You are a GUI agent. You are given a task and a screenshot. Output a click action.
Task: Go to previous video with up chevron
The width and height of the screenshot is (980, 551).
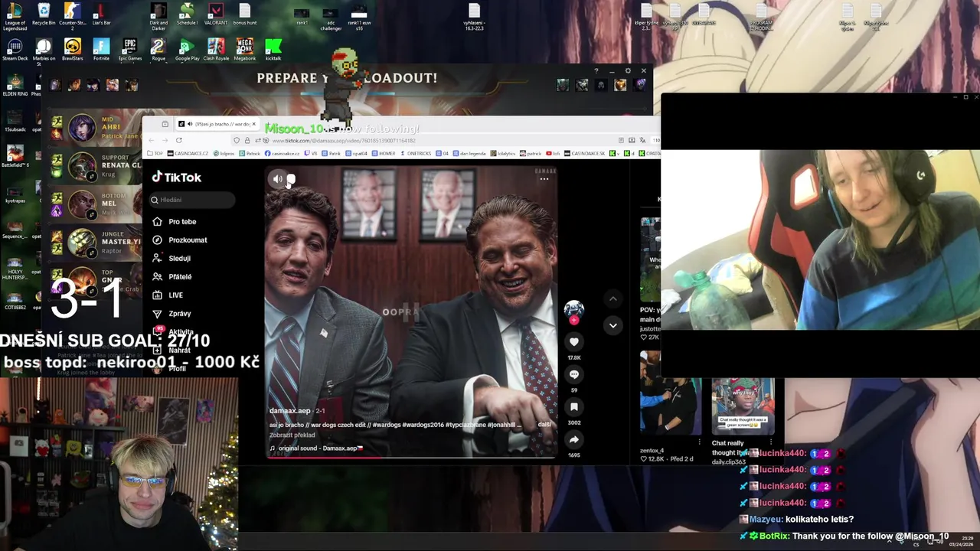tap(612, 298)
